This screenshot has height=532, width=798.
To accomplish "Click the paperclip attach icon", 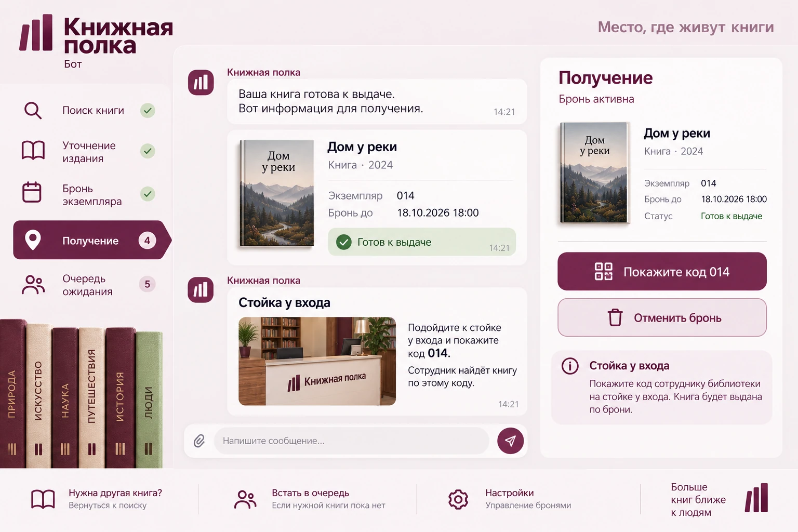I will [199, 441].
